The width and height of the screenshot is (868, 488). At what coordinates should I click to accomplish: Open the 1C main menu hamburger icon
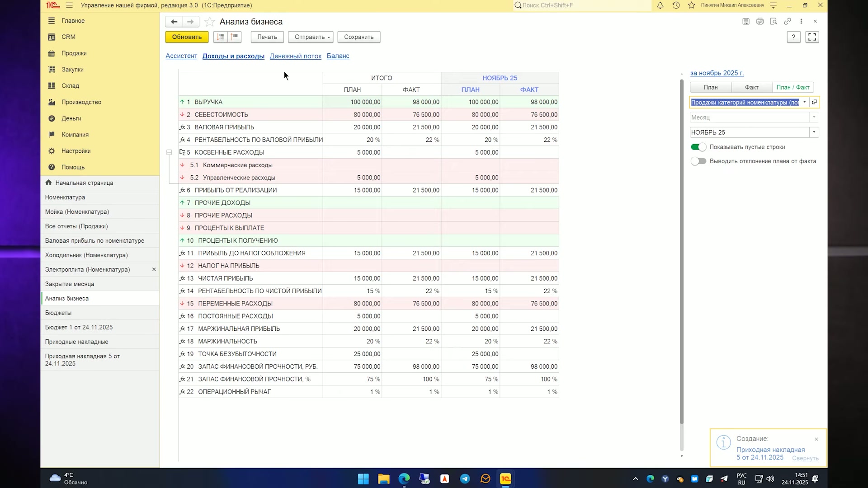click(x=69, y=5)
